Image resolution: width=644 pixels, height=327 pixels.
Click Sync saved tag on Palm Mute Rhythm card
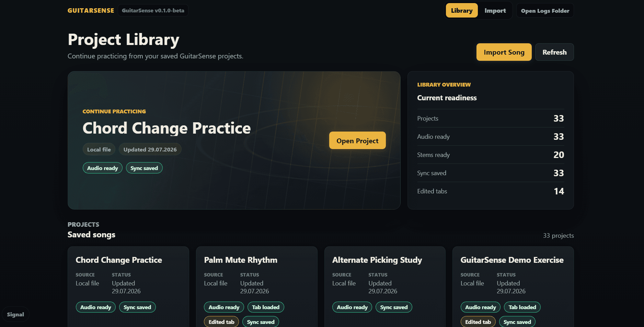click(261, 322)
